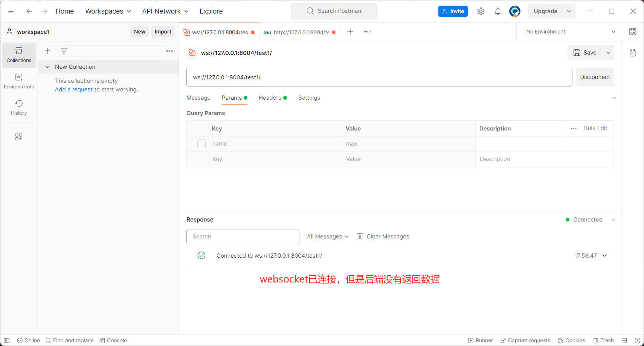
Task: Open Console from the status bar
Action: click(113, 340)
